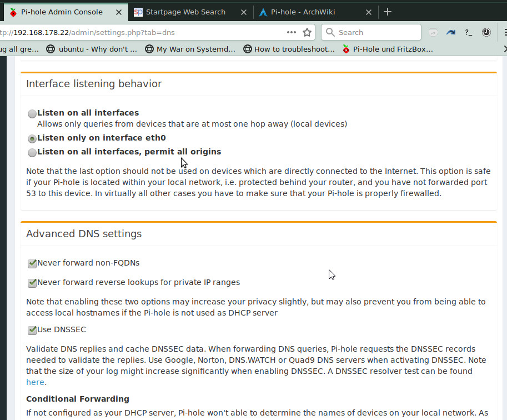Open the DNSSEC resolver test 'here' link
The height and width of the screenshot is (420, 507).
point(35,382)
